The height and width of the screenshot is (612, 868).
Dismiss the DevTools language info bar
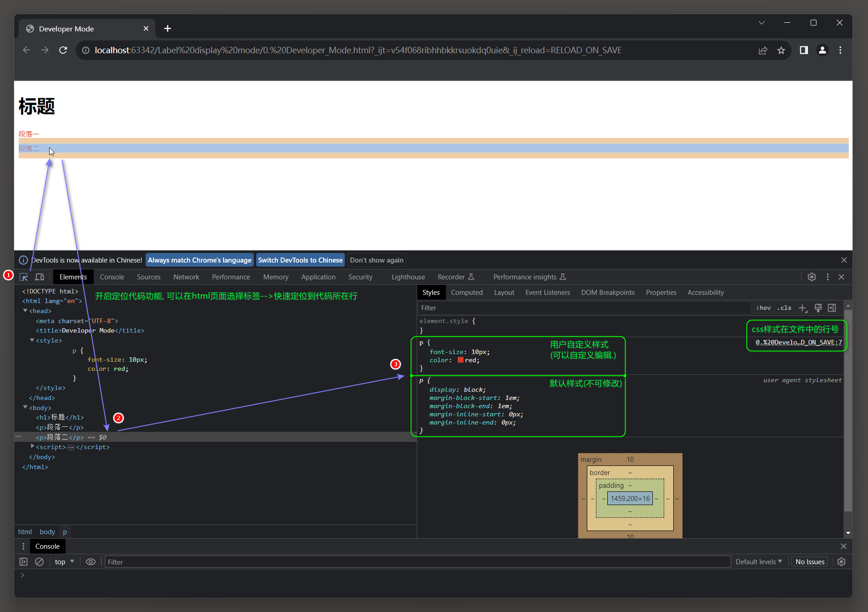pos(844,260)
